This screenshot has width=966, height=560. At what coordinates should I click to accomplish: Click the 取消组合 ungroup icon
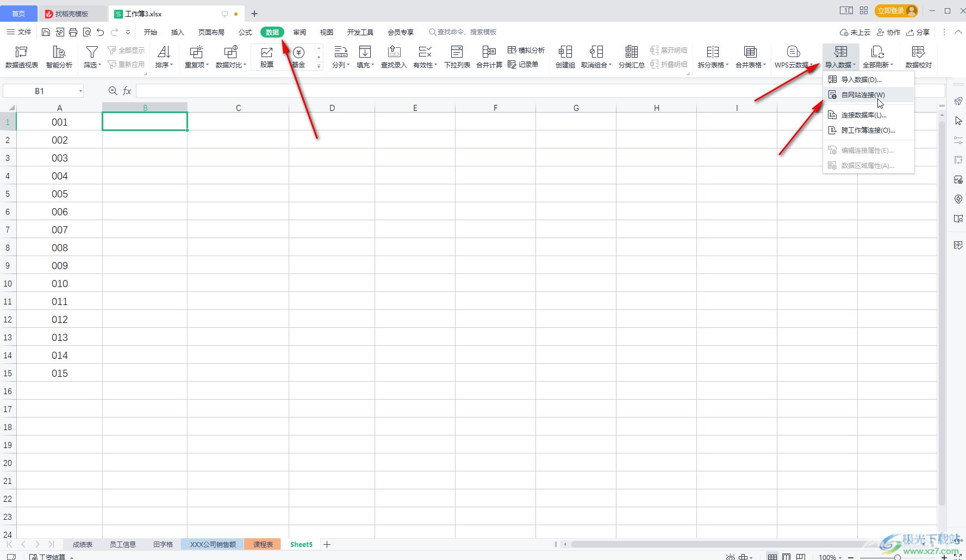pyautogui.click(x=596, y=52)
